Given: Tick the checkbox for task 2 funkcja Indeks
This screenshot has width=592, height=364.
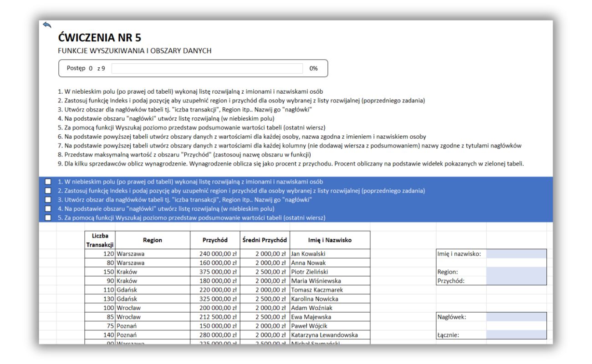Looking at the screenshot, I should (48, 191).
